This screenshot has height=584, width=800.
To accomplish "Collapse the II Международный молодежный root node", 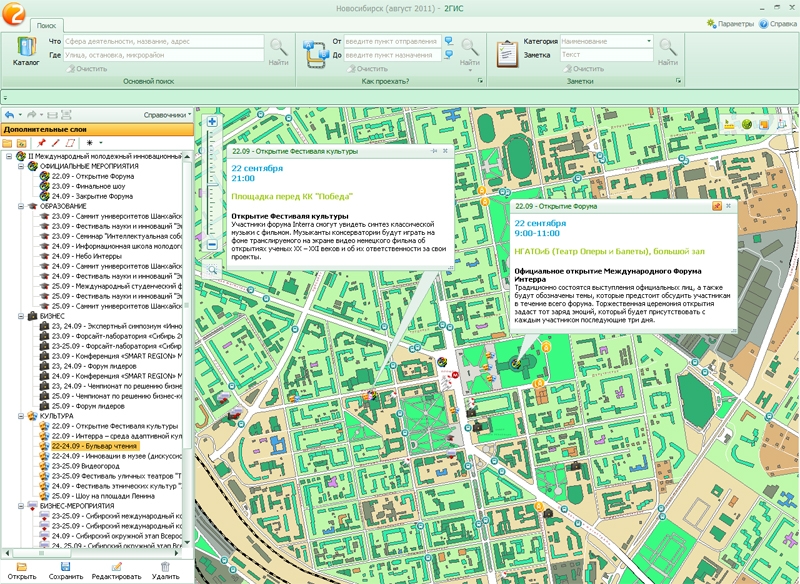I will point(9,156).
